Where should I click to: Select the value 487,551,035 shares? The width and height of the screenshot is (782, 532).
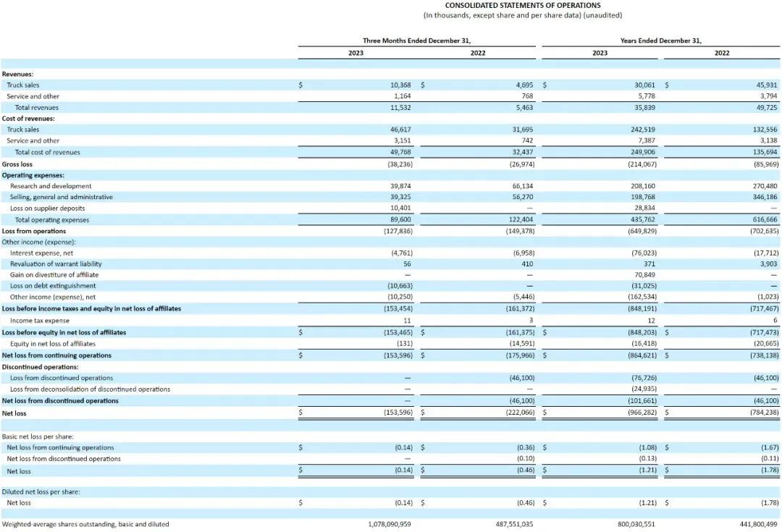pyautogui.click(x=514, y=525)
